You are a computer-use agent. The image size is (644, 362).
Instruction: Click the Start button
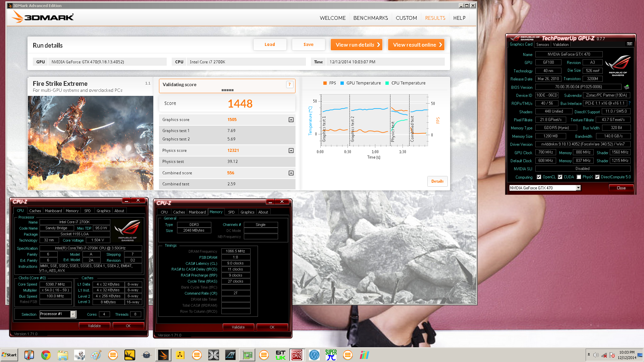pos(9,355)
